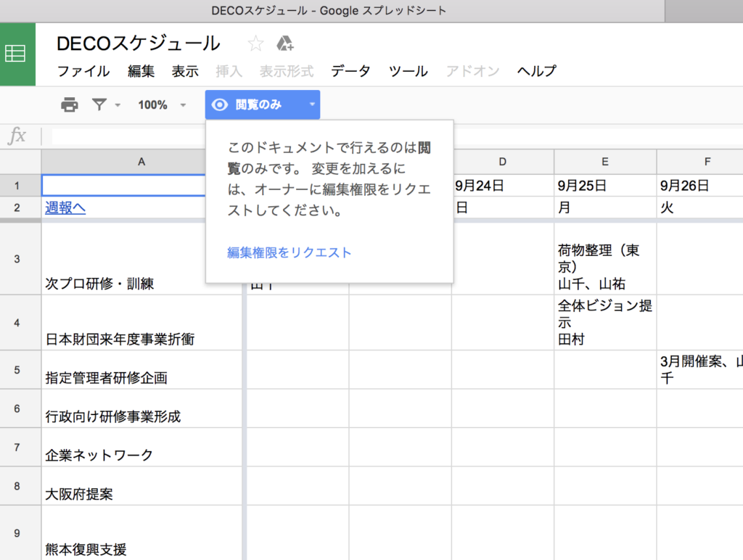Select cell starting 3月開催案
Image resolution: width=743 pixels, height=560 pixels.
pyautogui.click(x=700, y=369)
